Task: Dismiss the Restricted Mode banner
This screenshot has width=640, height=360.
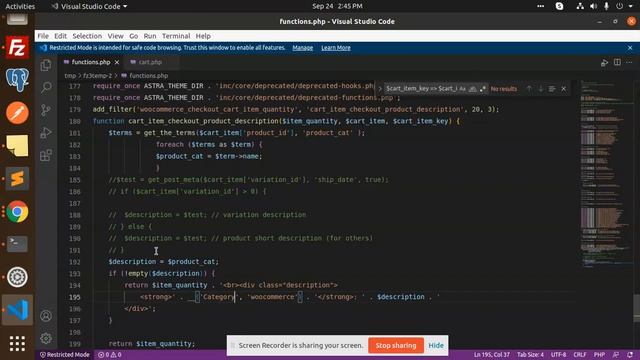Action: [x=630, y=48]
